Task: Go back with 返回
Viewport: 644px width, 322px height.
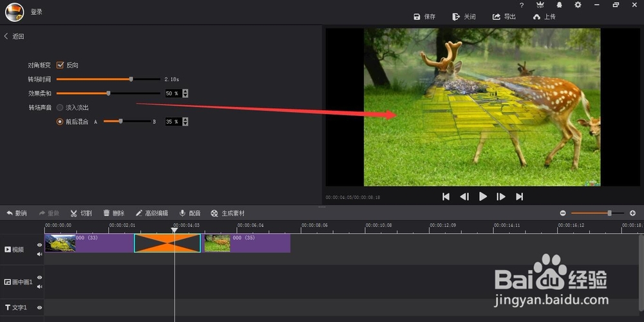Action: pos(14,36)
